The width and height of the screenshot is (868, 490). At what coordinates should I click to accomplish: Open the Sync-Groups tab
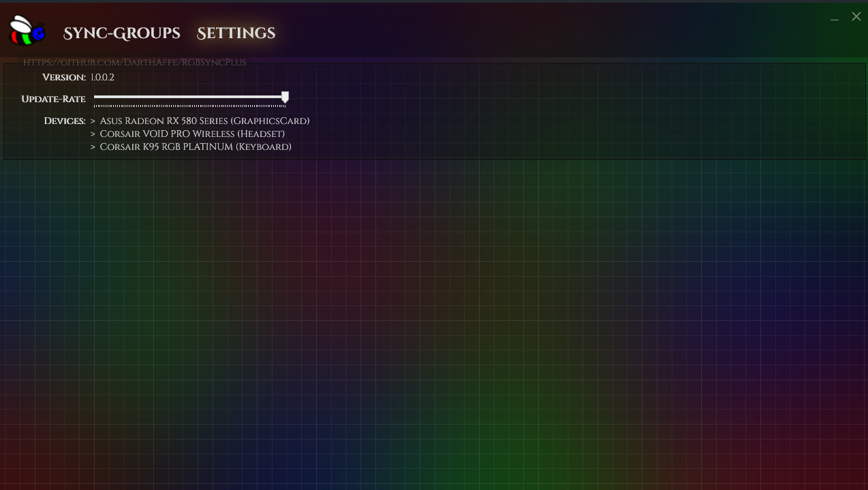point(121,33)
